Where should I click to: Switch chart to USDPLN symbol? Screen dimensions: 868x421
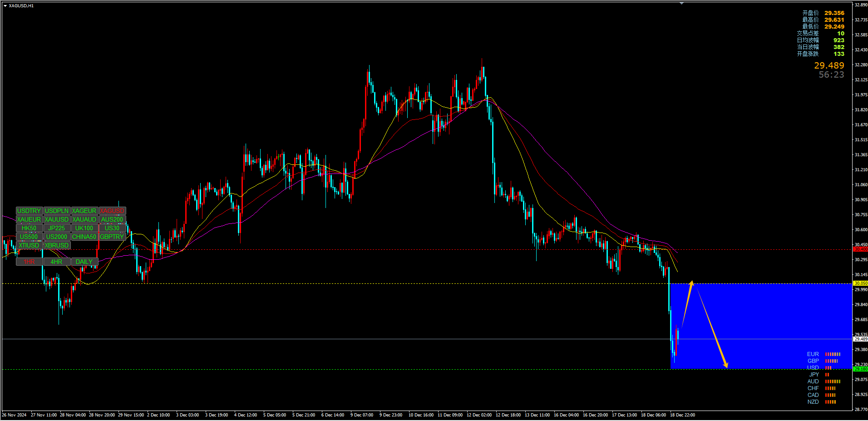(x=57, y=211)
